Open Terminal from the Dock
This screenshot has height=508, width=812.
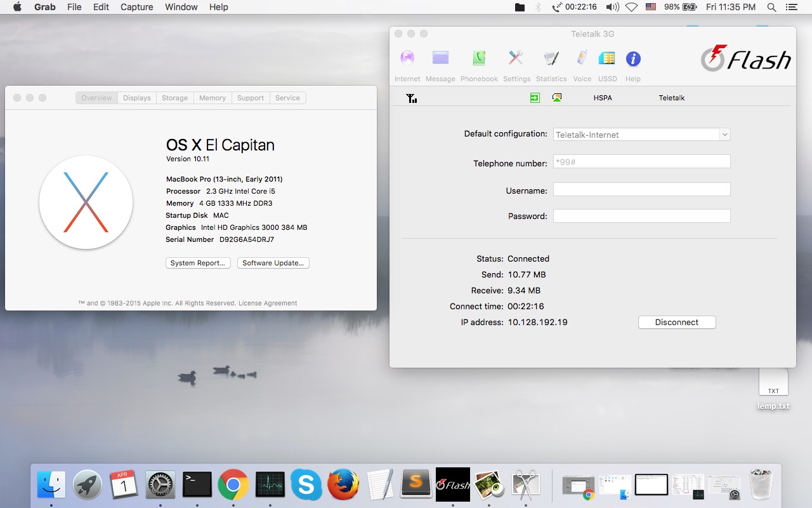pyautogui.click(x=197, y=485)
